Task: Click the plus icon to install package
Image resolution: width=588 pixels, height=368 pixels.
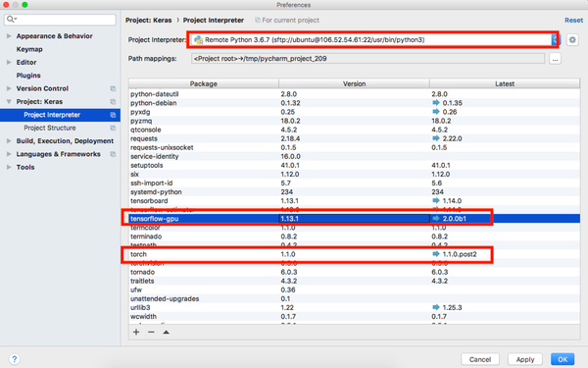Action: coord(136,332)
